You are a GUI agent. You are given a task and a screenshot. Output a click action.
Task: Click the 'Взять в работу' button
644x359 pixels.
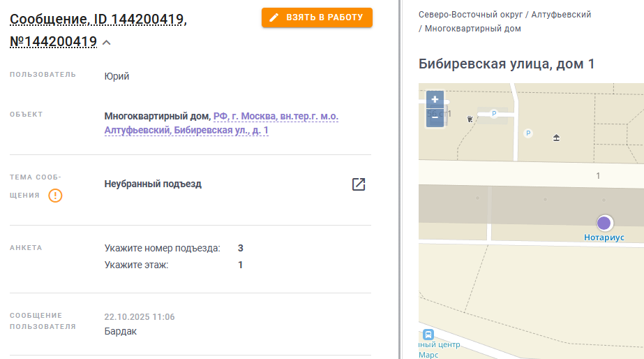pyautogui.click(x=317, y=17)
